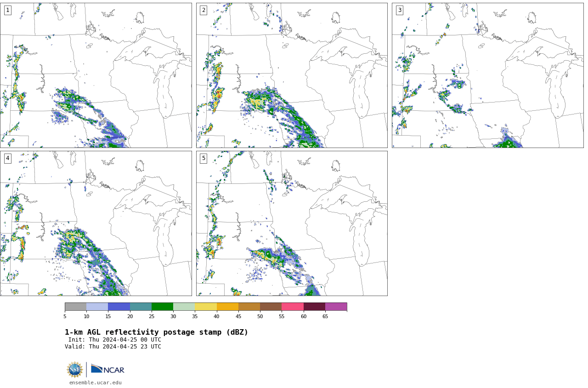
Task: Click the dark brown 50-55 dBZ swatch
Action: click(x=271, y=307)
